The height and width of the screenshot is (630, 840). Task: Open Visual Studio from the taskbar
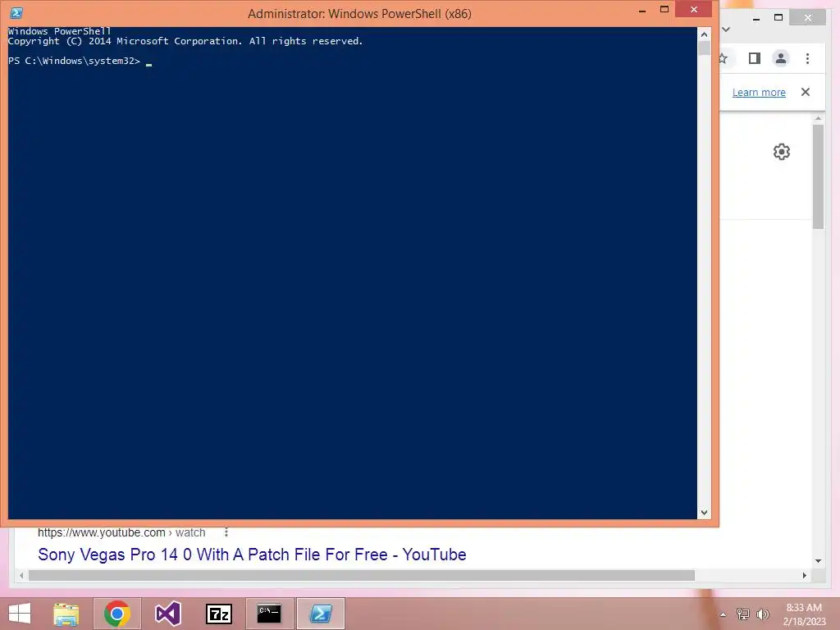coord(168,614)
